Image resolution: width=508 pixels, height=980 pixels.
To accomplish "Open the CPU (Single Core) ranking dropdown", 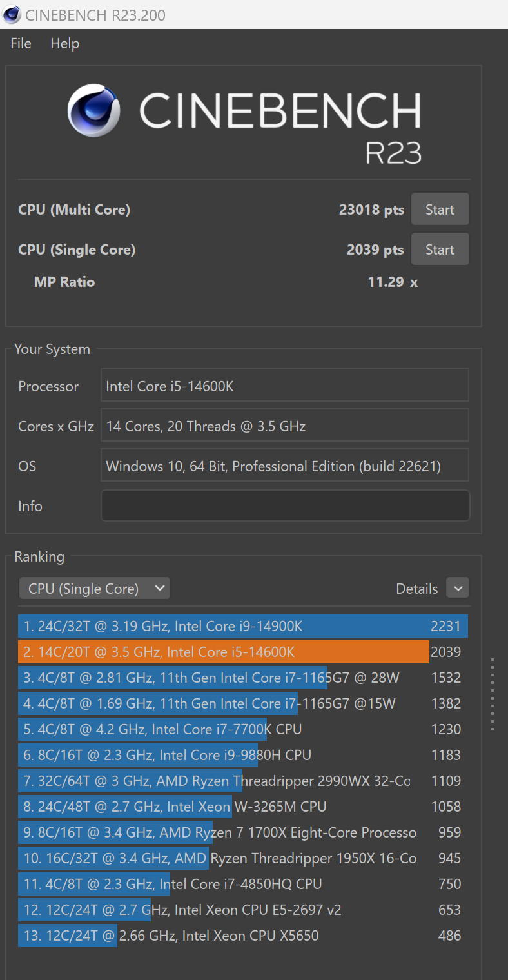I will point(94,588).
